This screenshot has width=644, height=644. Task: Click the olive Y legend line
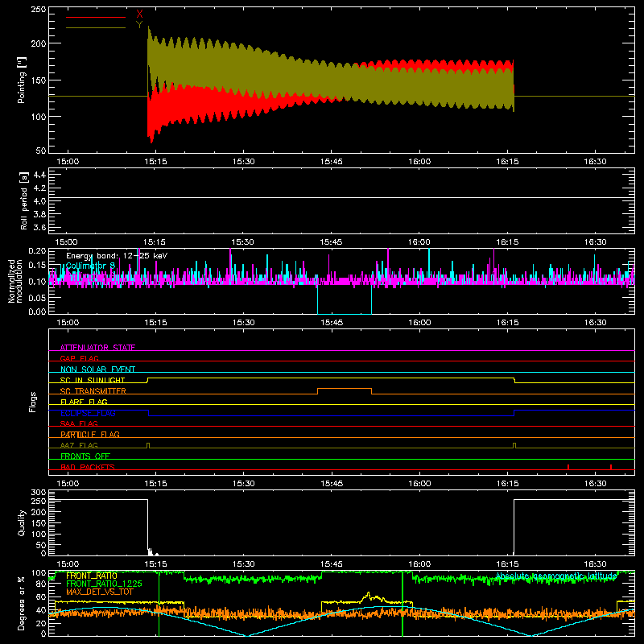(96, 28)
